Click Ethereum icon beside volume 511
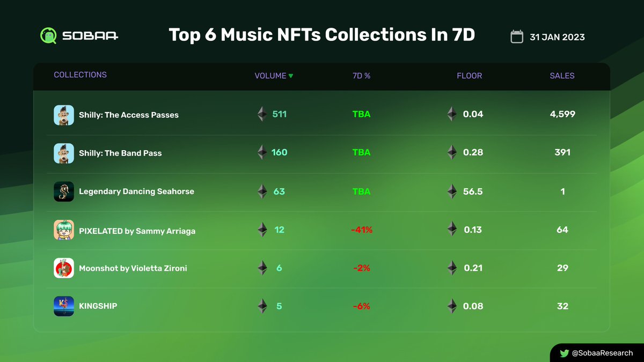Image resolution: width=644 pixels, height=362 pixels. pyautogui.click(x=262, y=114)
